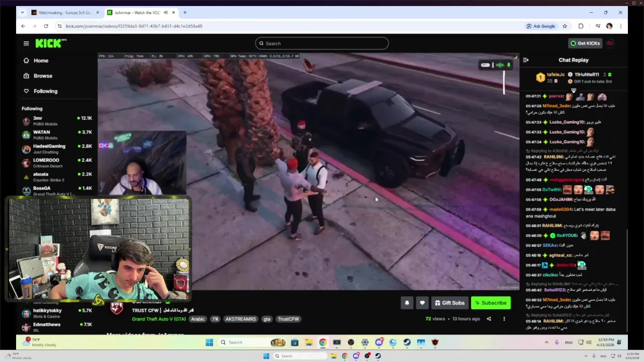Open hstikkytokky channel in Following list
This screenshot has height=362, width=644.
point(57,313)
